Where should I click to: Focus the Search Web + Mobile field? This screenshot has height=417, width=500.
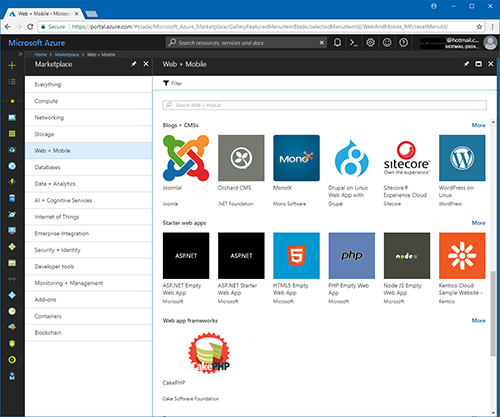coord(324,105)
